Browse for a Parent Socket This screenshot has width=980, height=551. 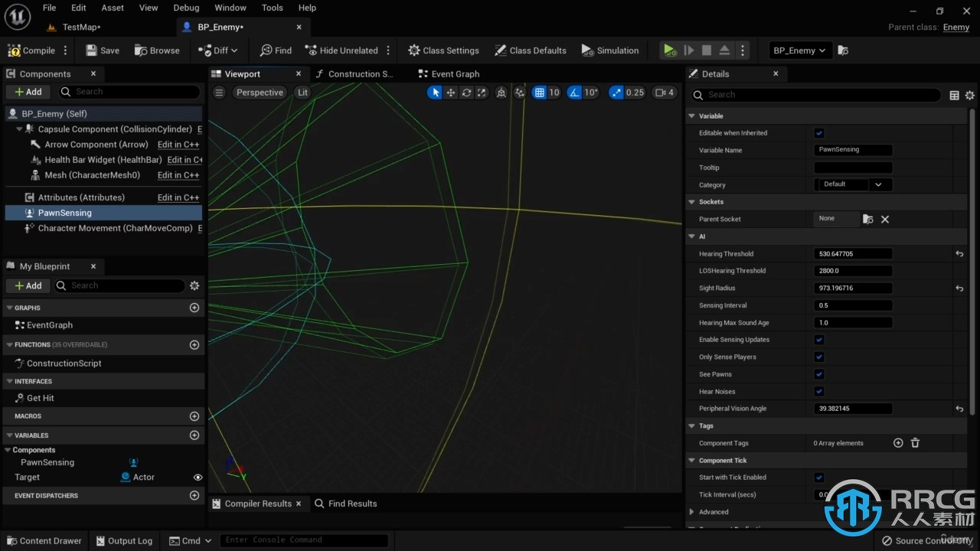868,220
